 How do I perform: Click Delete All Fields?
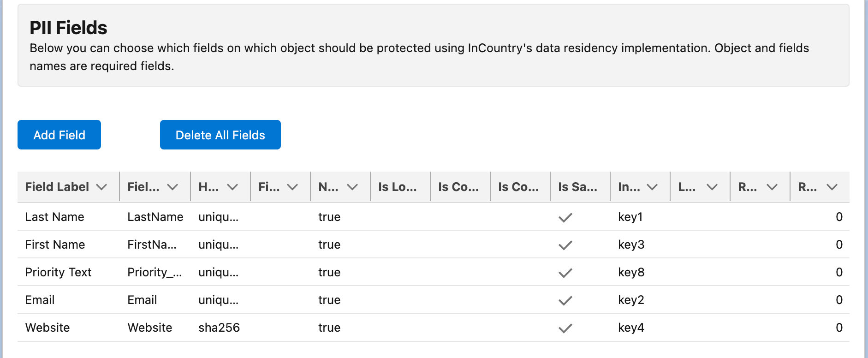220,135
